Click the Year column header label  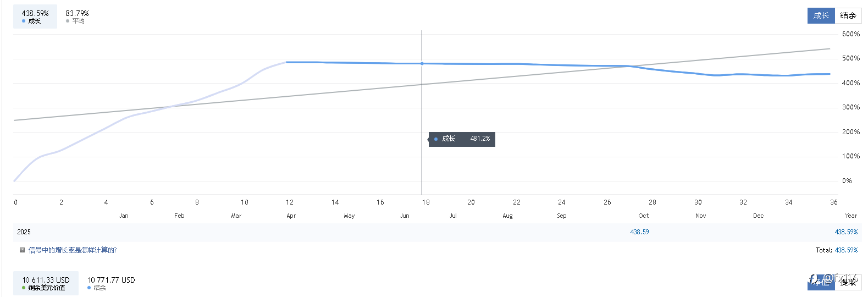pyautogui.click(x=850, y=216)
